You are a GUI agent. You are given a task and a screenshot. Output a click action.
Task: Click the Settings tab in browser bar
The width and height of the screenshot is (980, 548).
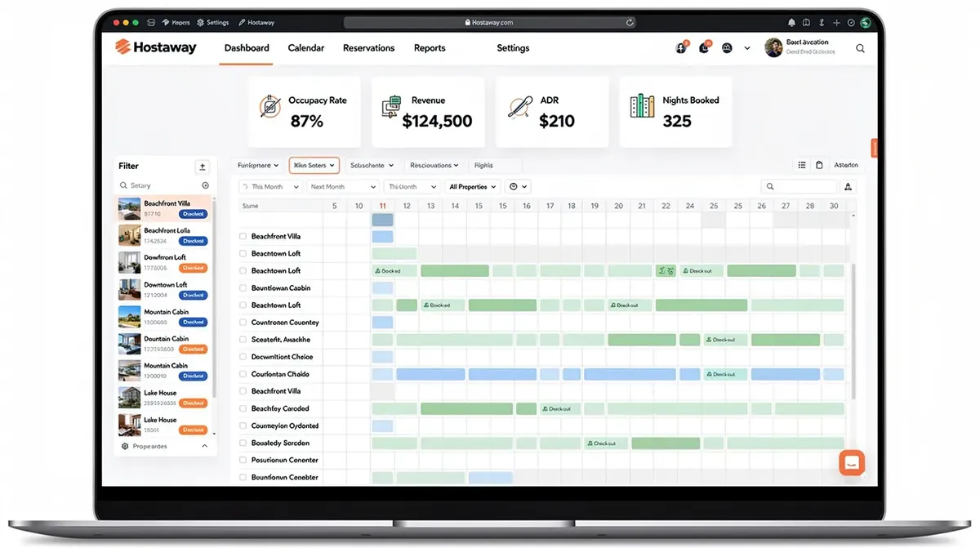[x=212, y=22]
